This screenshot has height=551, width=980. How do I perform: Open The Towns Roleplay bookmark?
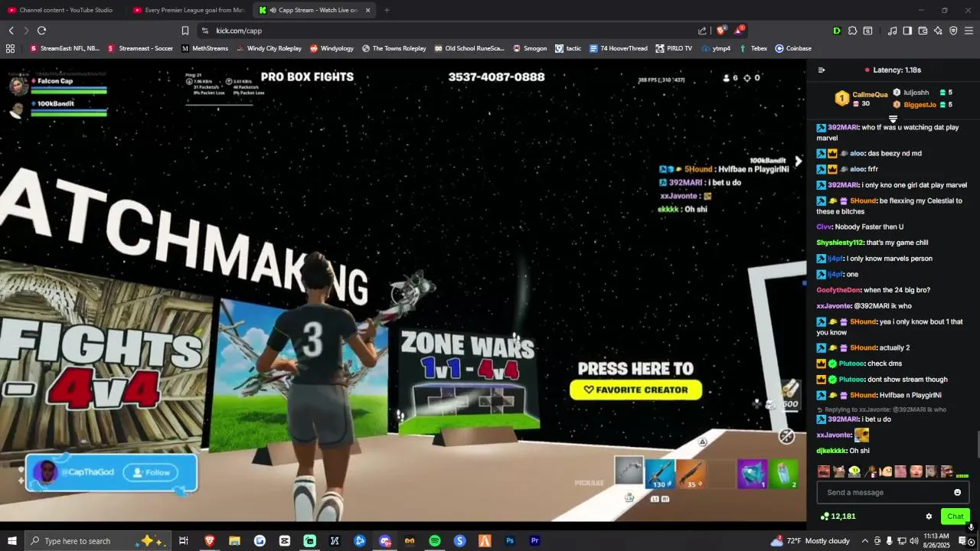[394, 48]
